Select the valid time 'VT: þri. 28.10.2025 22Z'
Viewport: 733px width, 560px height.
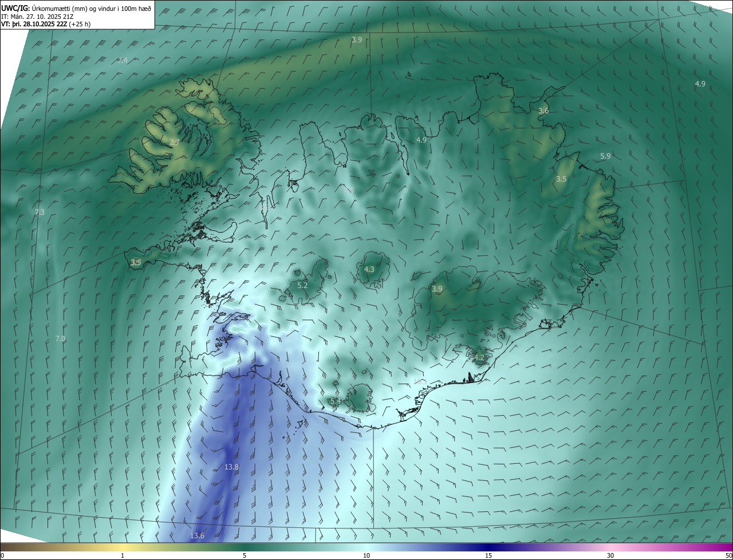tap(34, 24)
